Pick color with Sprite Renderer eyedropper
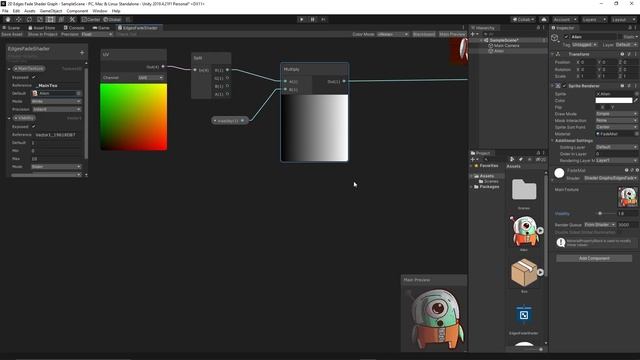Viewport: 640px width, 360px height. (x=636, y=100)
